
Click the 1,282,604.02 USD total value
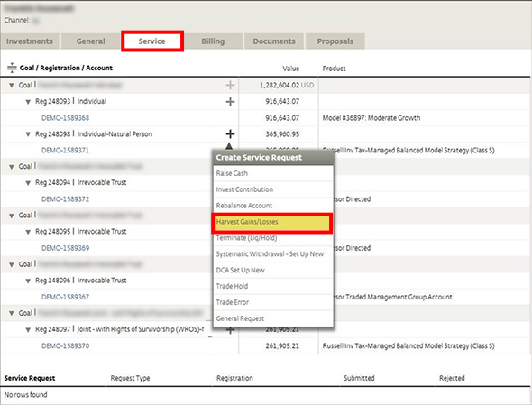pos(287,85)
